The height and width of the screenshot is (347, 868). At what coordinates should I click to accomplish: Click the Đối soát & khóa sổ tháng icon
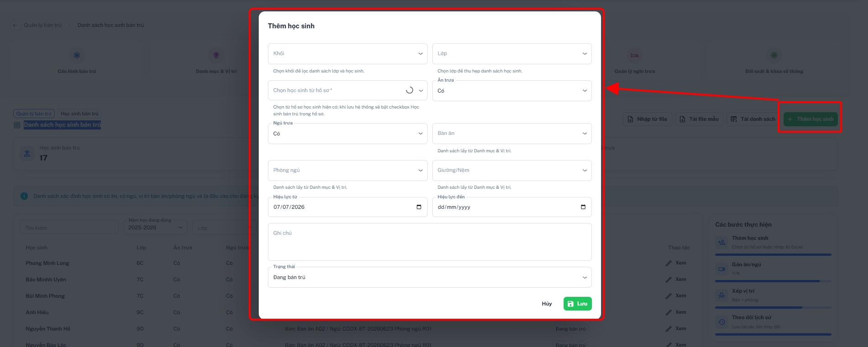774,55
